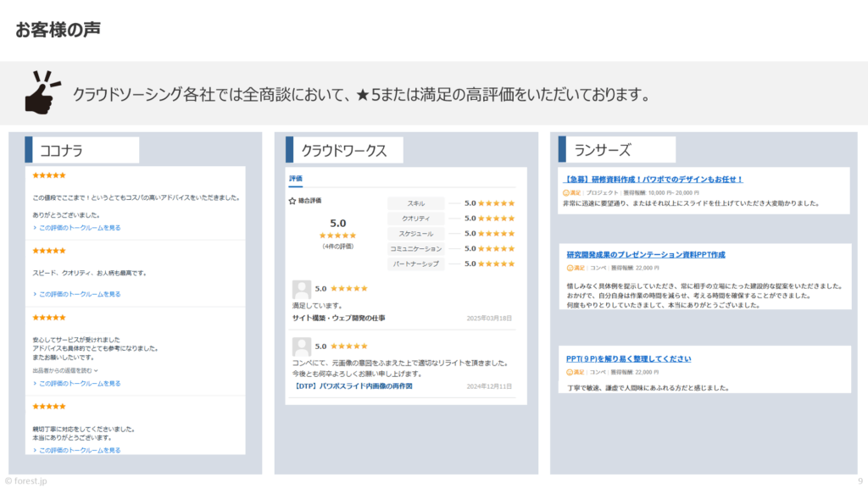This screenshot has height=488, width=868.
Task: Open the 【DTP】パワポスライド内画像の再作図 link
Action: tap(353, 386)
